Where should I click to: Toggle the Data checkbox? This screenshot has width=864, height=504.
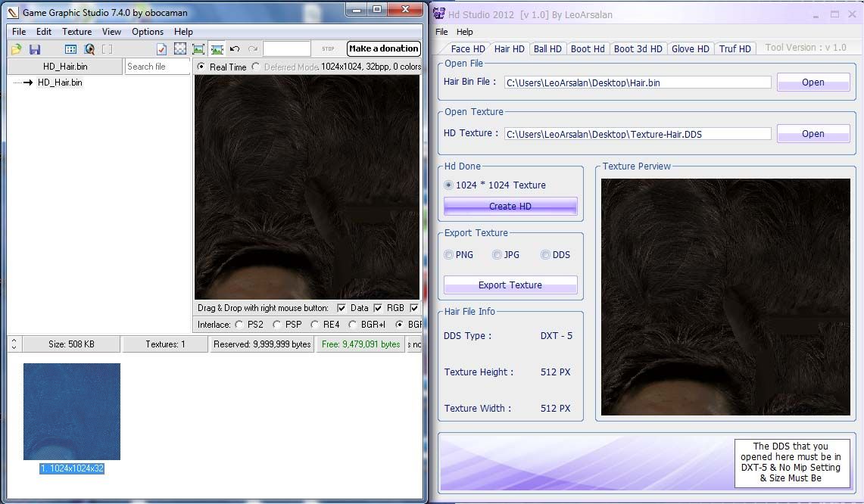click(342, 308)
